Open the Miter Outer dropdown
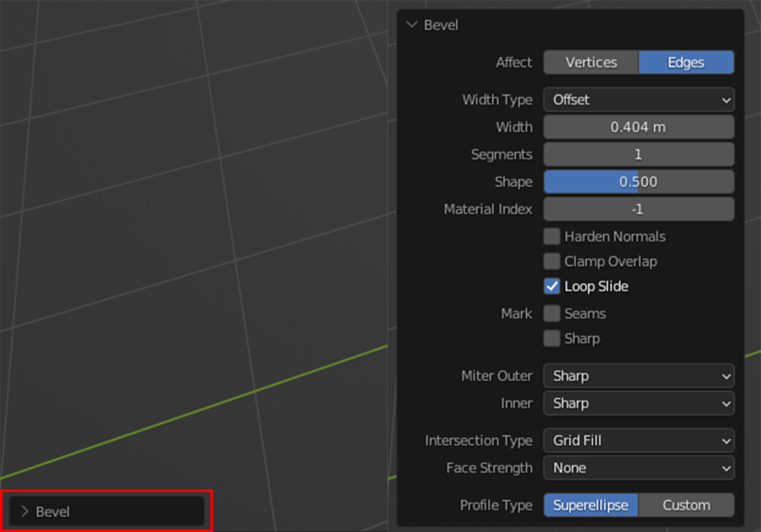The image size is (761, 532). click(x=638, y=376)
